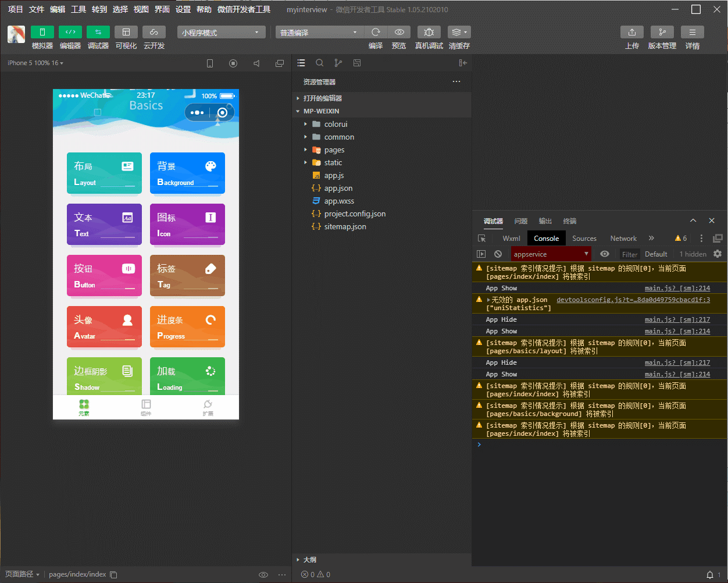Open project.config.json file
The image size is (728, 583).
tap(381, 214)
